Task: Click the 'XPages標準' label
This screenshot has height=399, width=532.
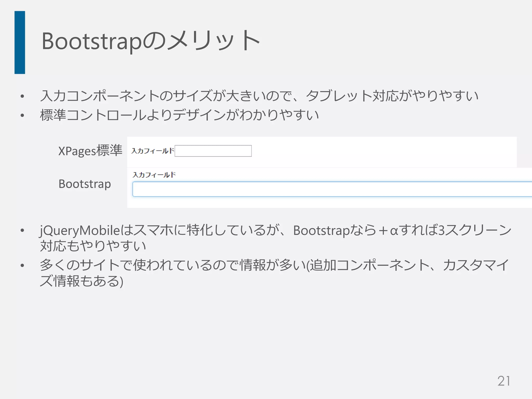Action: pyautogui.click(x=90, y=151)
